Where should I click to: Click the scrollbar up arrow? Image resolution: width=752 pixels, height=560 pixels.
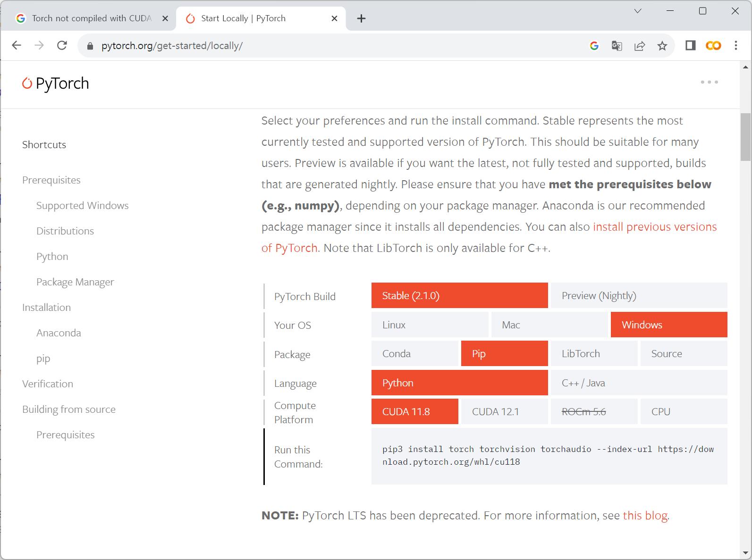(x=745, y=67)
